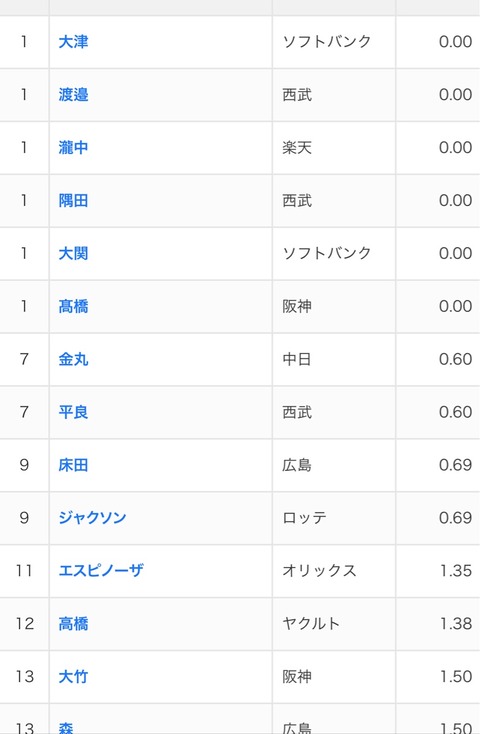Click the 1.38 ERA value
Viewport: 480px width, 734px height.
pyautogui.click(x=456, y=624)
